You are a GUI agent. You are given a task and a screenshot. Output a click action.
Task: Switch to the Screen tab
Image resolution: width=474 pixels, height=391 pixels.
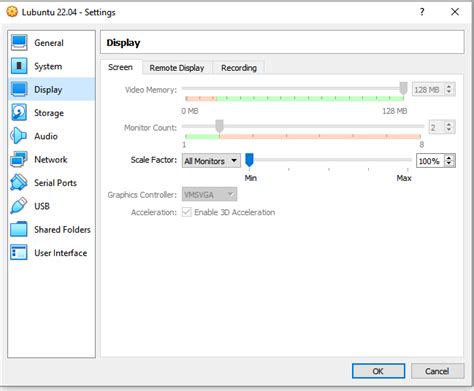tap(121, 67)
